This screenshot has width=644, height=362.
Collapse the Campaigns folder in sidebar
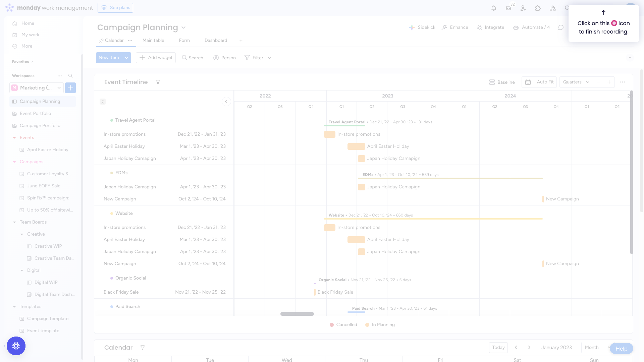point(14,162)
